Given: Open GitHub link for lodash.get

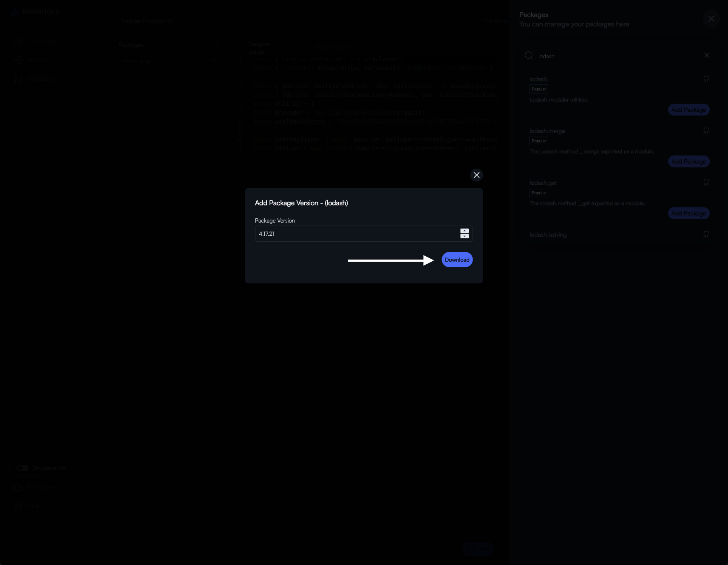Looking at the screenshot, I should click(706, 183).
